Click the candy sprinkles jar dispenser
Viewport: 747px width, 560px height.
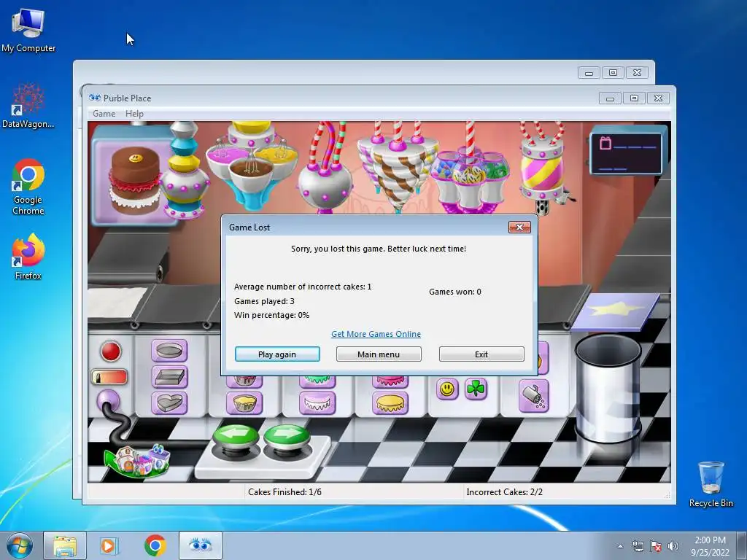469,176
